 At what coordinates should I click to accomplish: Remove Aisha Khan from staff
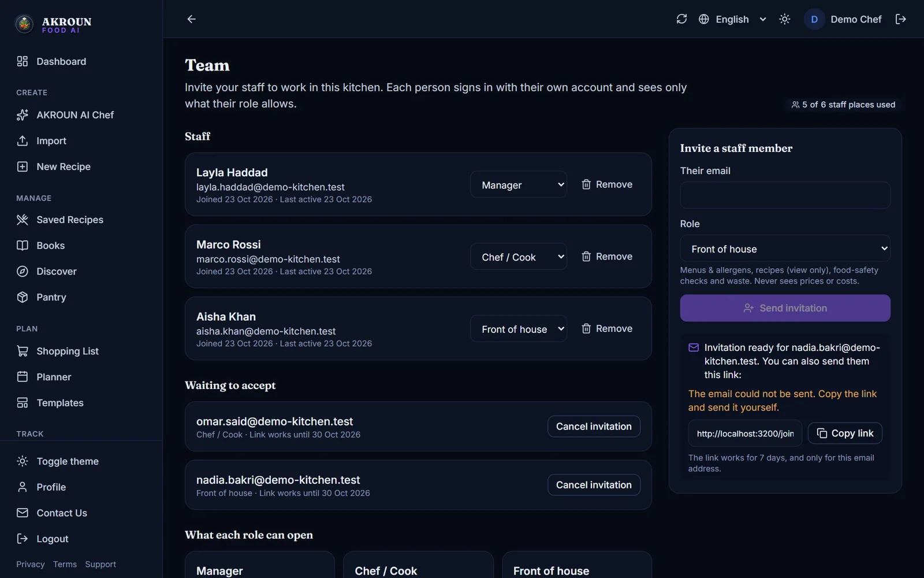tap(606, 328)
